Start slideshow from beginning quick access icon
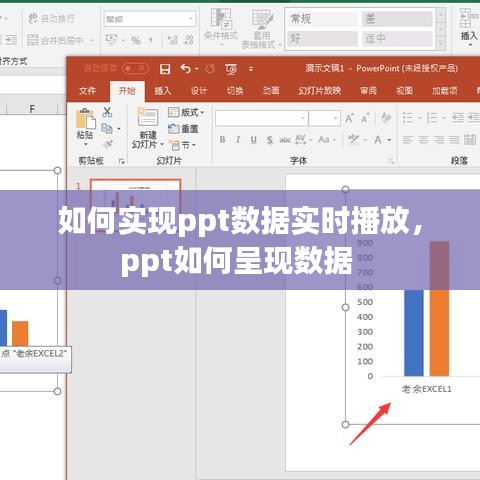480x480 pixels. click(x=231, y=69)
